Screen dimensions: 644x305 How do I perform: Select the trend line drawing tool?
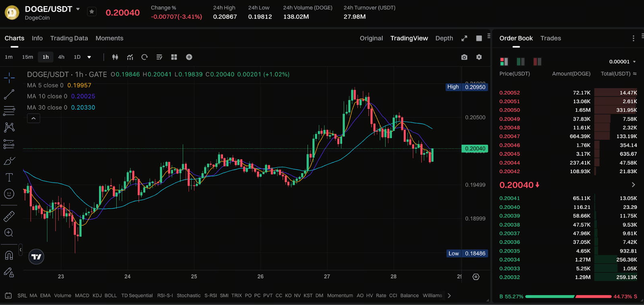(9, 94)
